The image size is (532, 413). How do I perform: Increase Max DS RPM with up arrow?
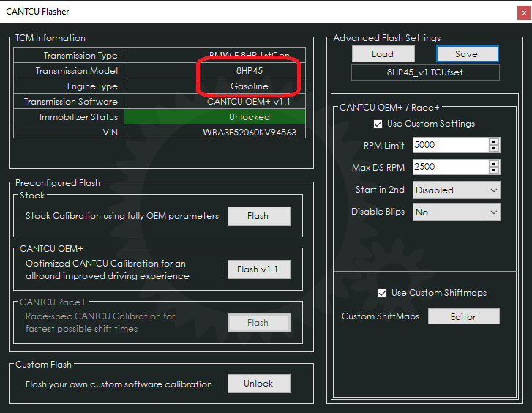click(x=494, y=164)
